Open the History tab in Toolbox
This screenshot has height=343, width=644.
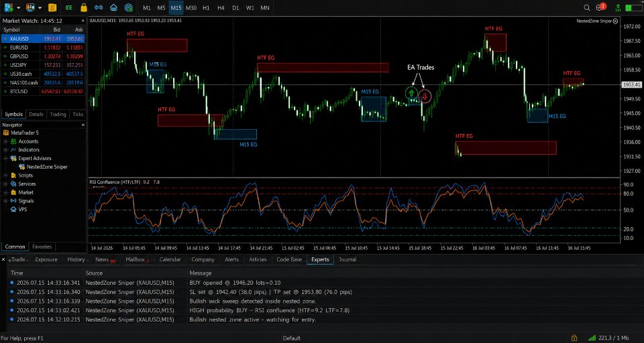click(x=76, y=260)
